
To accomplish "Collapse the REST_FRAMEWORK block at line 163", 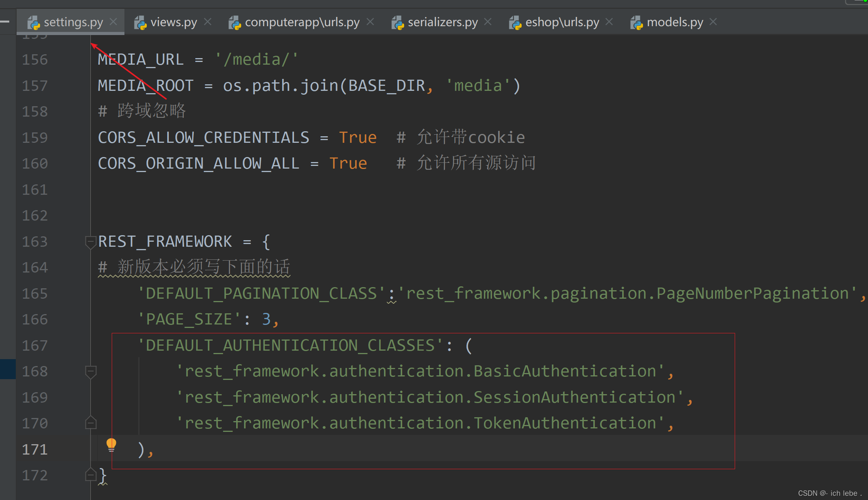I will (x=91, y=242).
